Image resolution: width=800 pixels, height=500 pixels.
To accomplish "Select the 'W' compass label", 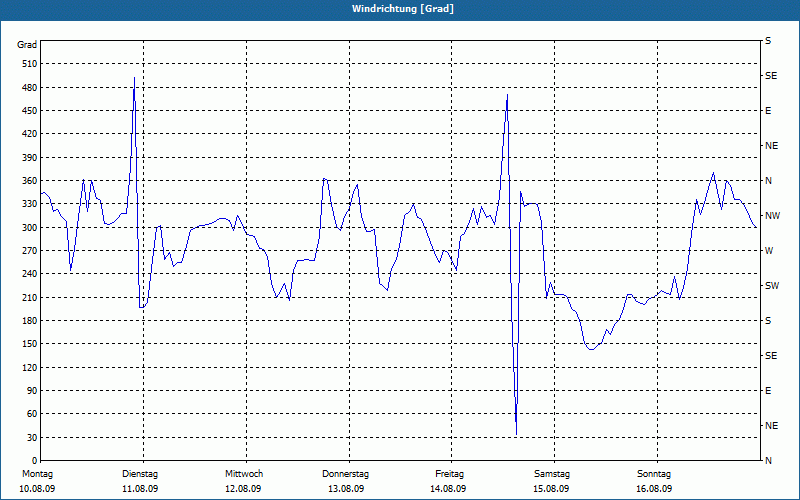I will [x=769, y=251].
